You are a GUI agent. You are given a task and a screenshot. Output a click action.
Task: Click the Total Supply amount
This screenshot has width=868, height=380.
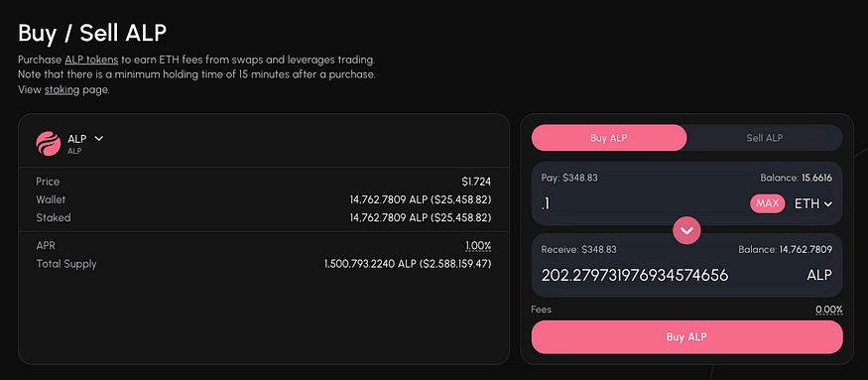408,264
